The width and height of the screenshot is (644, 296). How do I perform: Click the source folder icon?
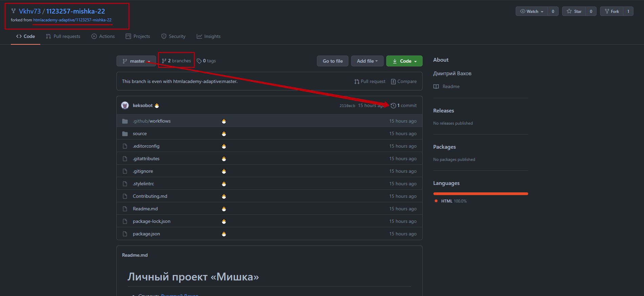125,134
